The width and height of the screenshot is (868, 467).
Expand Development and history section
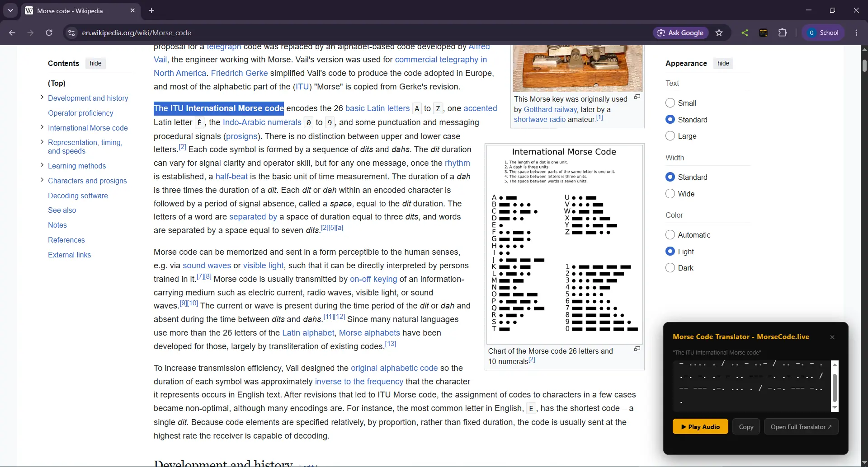click(x=42, y=97)
